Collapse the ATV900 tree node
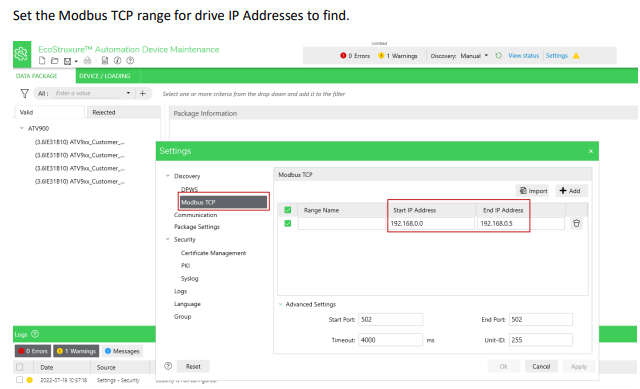Viewport: 640px width, 389px height. click(22, 128)
